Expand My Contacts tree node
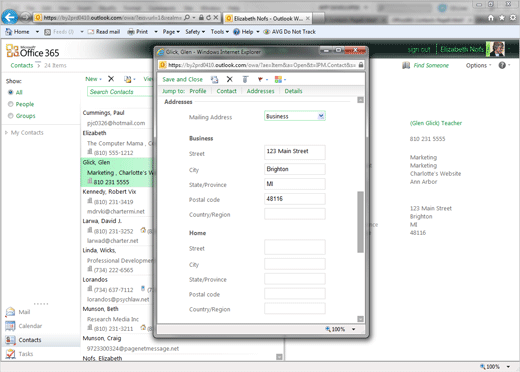The height and width of the screenshot is (372, 520). (x=6, y=133)
